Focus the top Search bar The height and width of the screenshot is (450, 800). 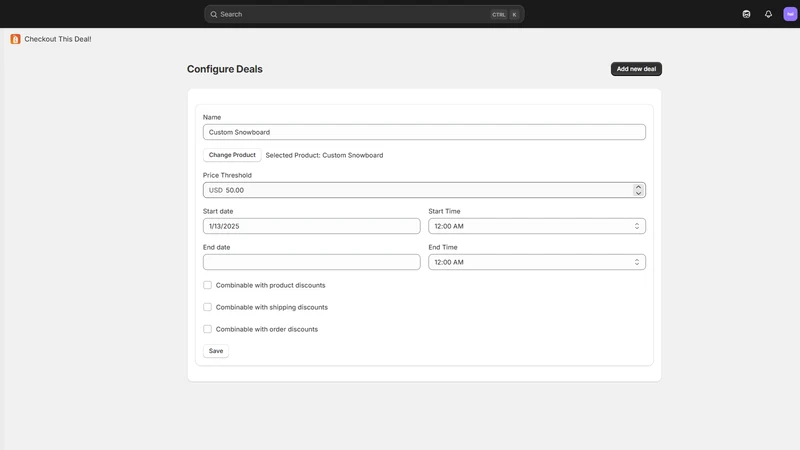pos(364,14)
